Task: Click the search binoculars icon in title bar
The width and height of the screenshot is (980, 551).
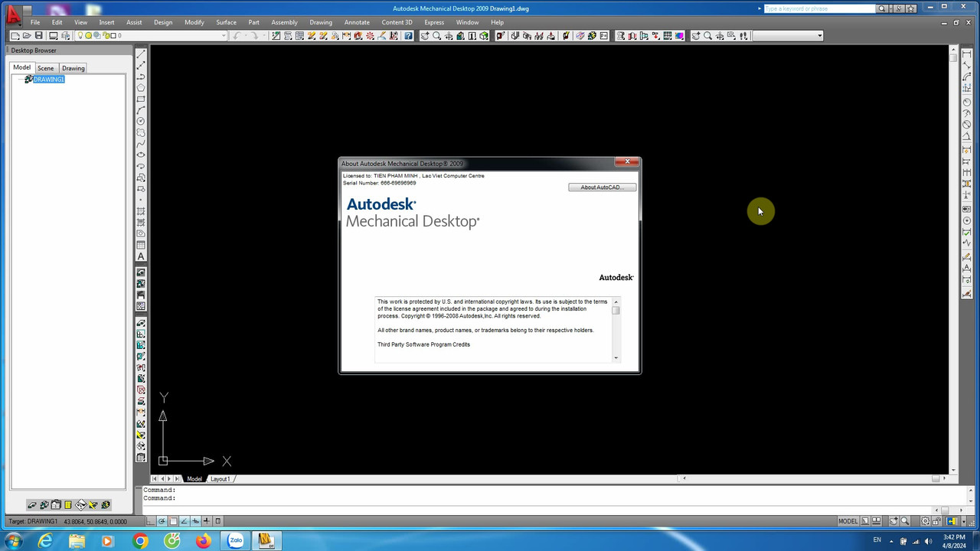Action: 882,8
